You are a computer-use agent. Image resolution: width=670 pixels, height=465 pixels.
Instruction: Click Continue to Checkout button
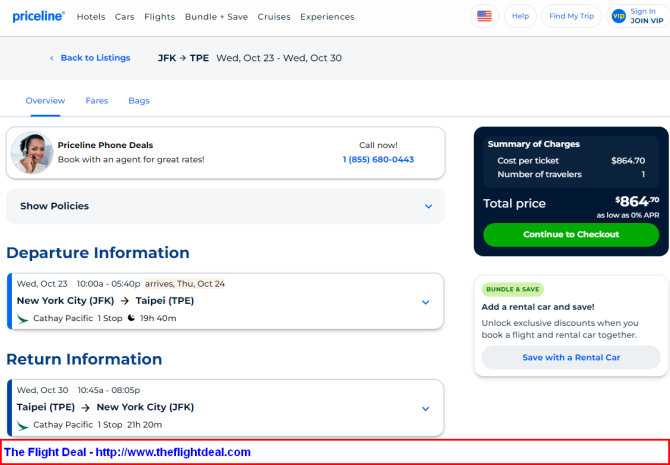[571, 235]
